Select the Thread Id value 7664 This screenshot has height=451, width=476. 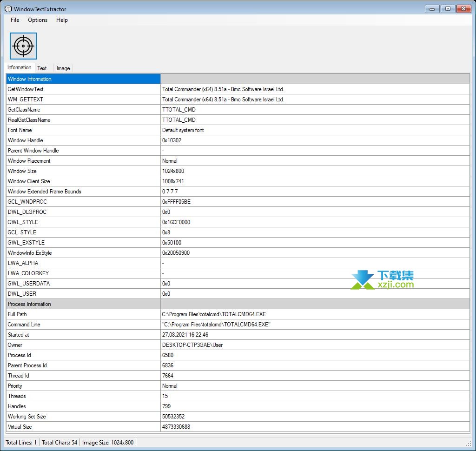[x=168, y=376]
